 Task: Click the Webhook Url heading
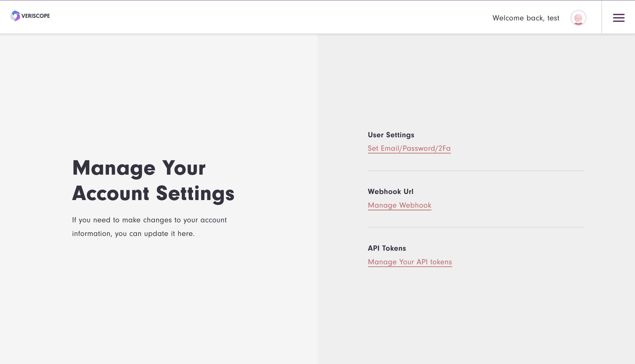click(x=391, y=191)
